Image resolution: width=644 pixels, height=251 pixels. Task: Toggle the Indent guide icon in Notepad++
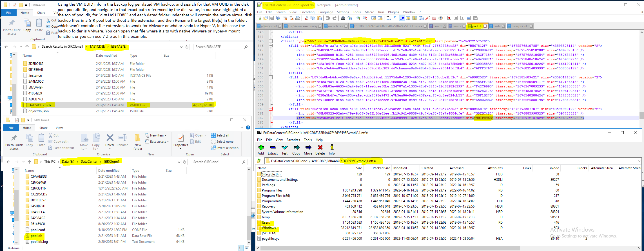click(x=402, y=18)
